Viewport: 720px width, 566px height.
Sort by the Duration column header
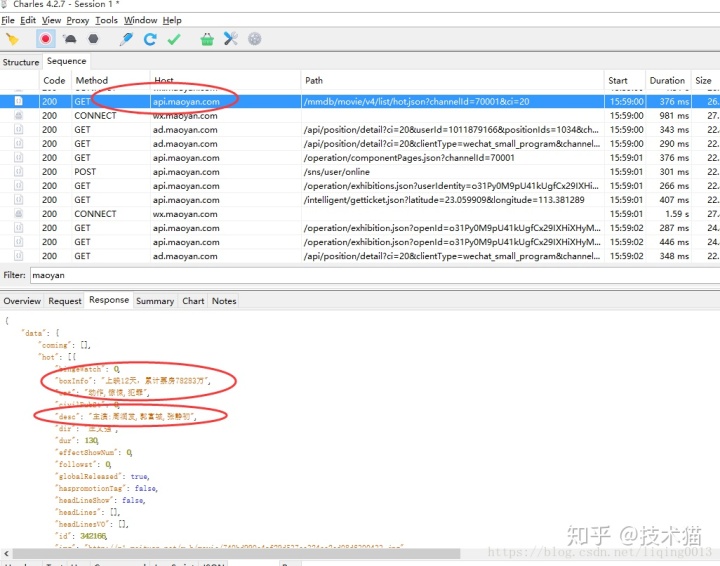click(x=667, y=80)
